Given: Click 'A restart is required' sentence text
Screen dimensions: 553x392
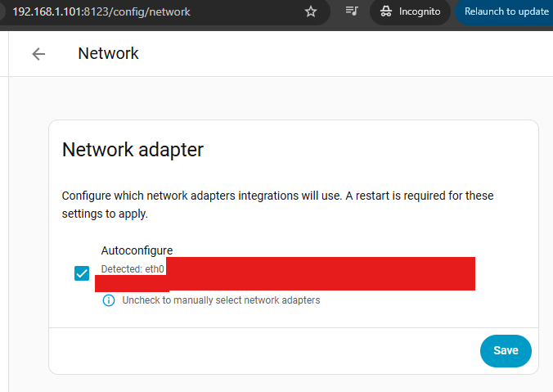Looking at the screenshot, I should coord(409,196).
